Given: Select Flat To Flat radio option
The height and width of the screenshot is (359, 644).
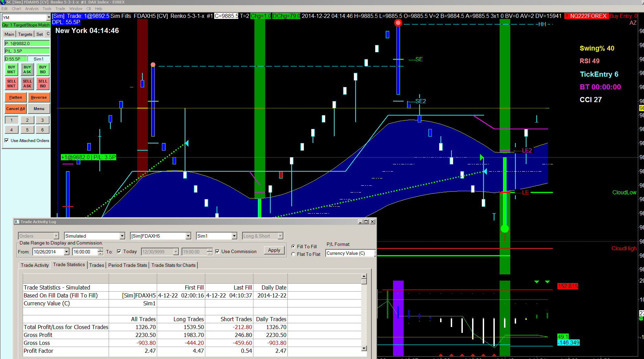Looking at the screenshot, I should click(x=293, y=254).
